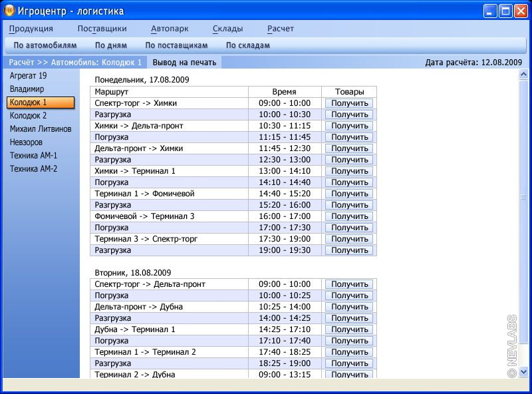Switch to По автомобилям view
The height and width of the screenshot is (394, 532).
point(45,45)
